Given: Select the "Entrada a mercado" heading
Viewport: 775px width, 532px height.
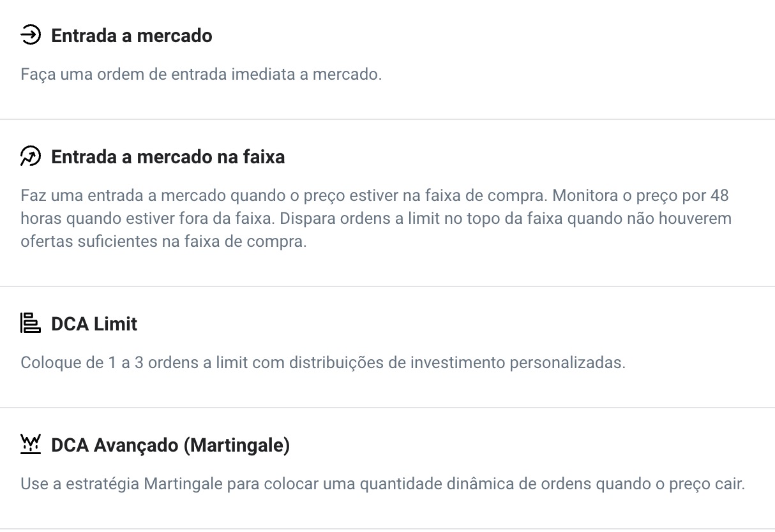Looking at the screenshot, I should [132, 36].
